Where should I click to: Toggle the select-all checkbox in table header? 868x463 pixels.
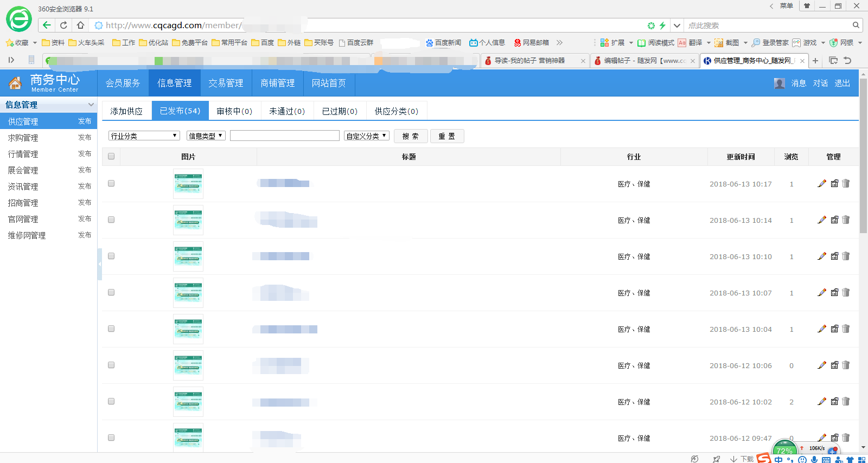coord(111,157)
